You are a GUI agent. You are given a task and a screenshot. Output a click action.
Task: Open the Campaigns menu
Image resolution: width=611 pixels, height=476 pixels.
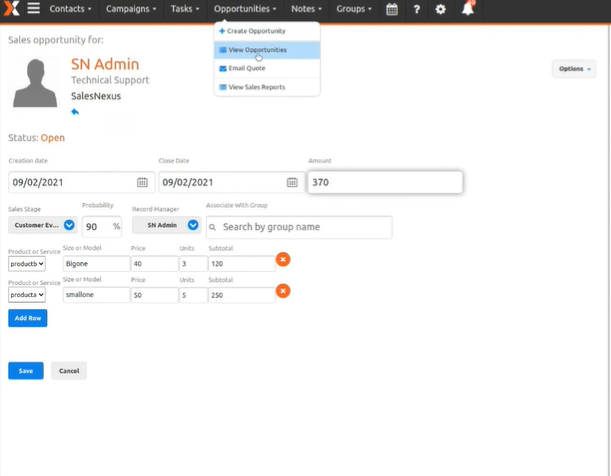coord(132,9)
